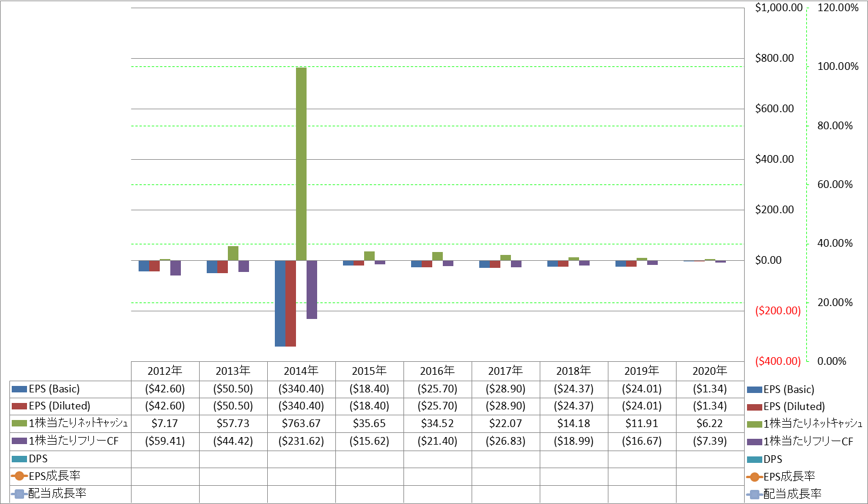Select EPS (Diluted) 2018年 cell ($24.37)
Viewport: 868px width, 504px height.
(x=574, y=406)
